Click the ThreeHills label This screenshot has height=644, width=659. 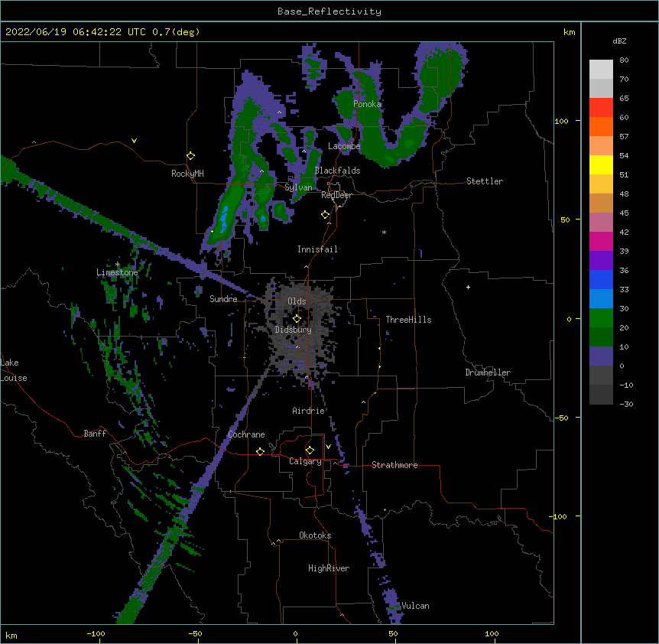[x=408, y=320]
